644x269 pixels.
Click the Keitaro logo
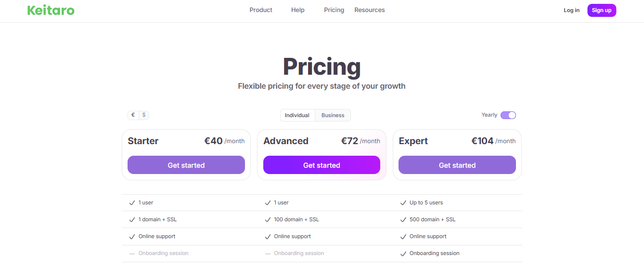tap(51, 10)
